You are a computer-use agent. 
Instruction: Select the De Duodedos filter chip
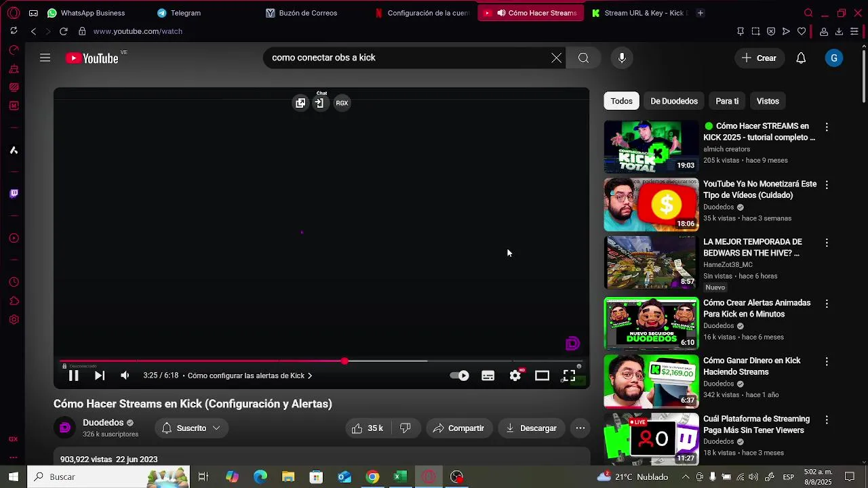(x=674, y=101)
